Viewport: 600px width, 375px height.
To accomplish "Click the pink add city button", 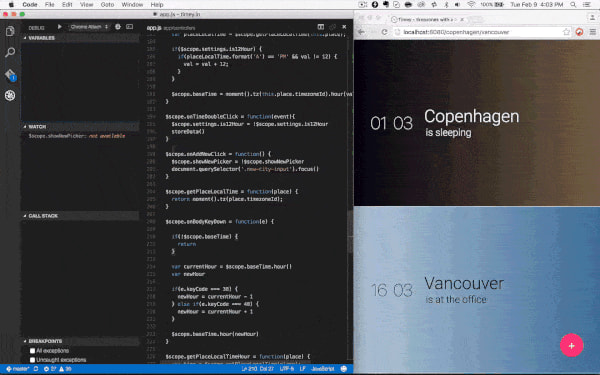I will [571, 346].
